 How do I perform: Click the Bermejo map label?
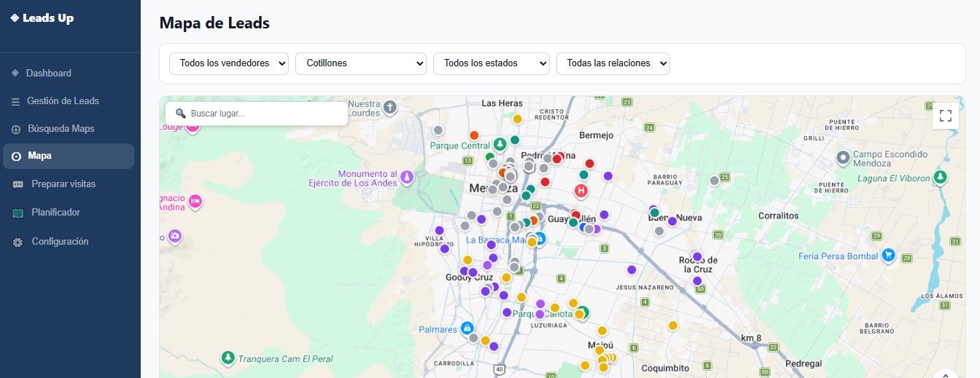tap(596, 135)
